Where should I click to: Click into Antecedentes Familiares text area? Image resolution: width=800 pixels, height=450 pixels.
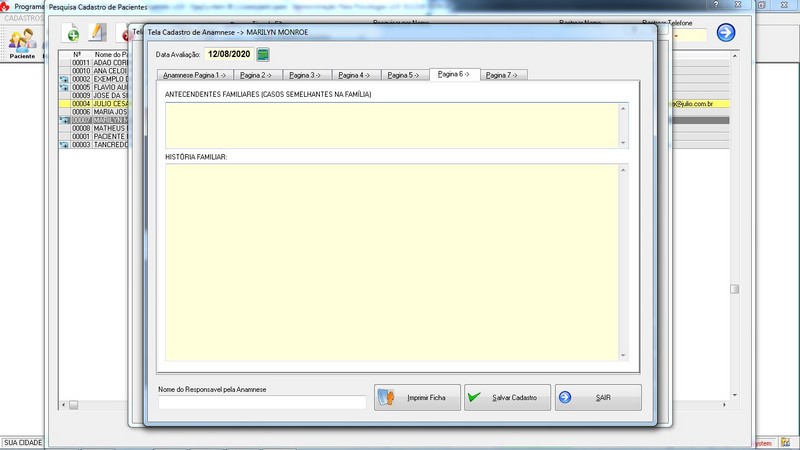(x=392, y=126)
